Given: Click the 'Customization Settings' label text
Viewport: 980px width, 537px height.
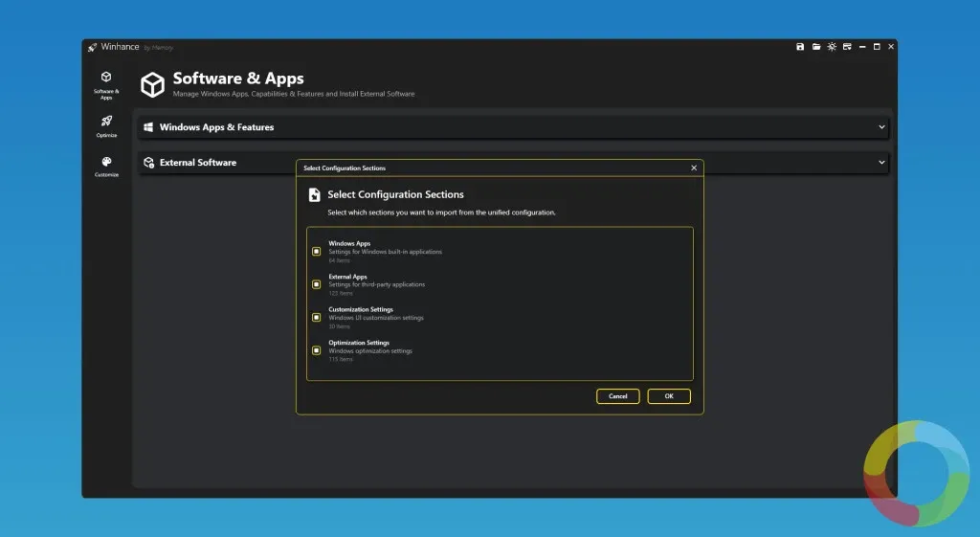Looking at the screenshot, I should 361,309.
